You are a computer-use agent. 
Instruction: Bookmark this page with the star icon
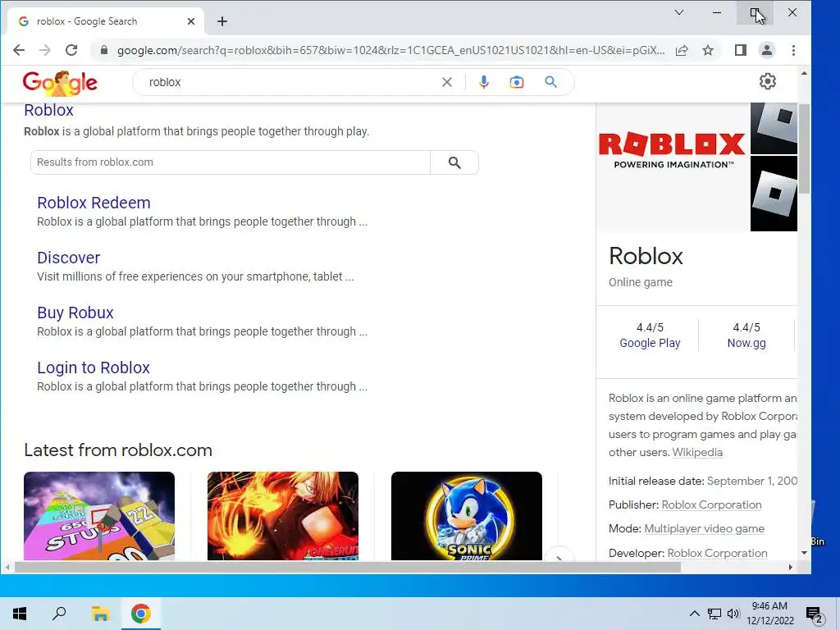click(x=708, y=50)
